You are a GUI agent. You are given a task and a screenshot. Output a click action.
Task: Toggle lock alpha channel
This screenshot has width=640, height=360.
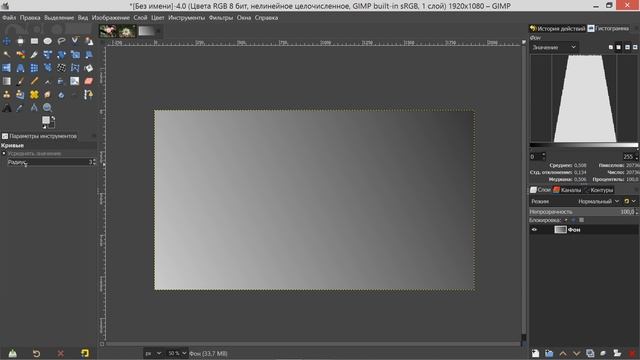click(x=582, y=220)
